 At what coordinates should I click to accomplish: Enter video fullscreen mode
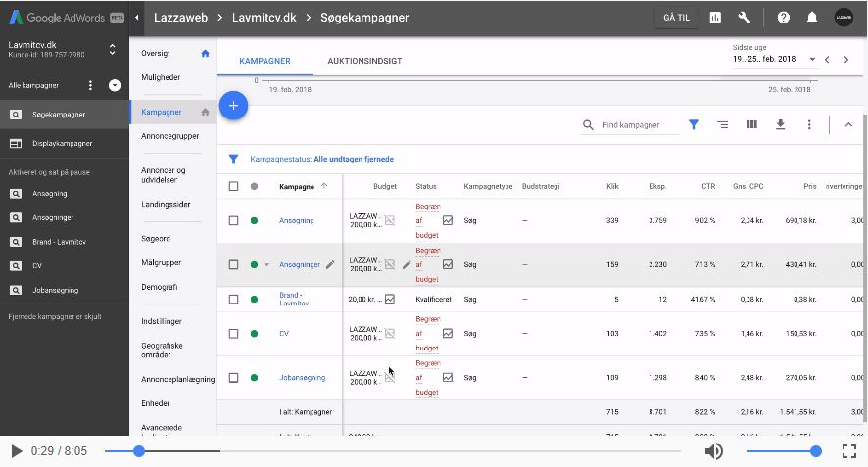tap(849, 451)
